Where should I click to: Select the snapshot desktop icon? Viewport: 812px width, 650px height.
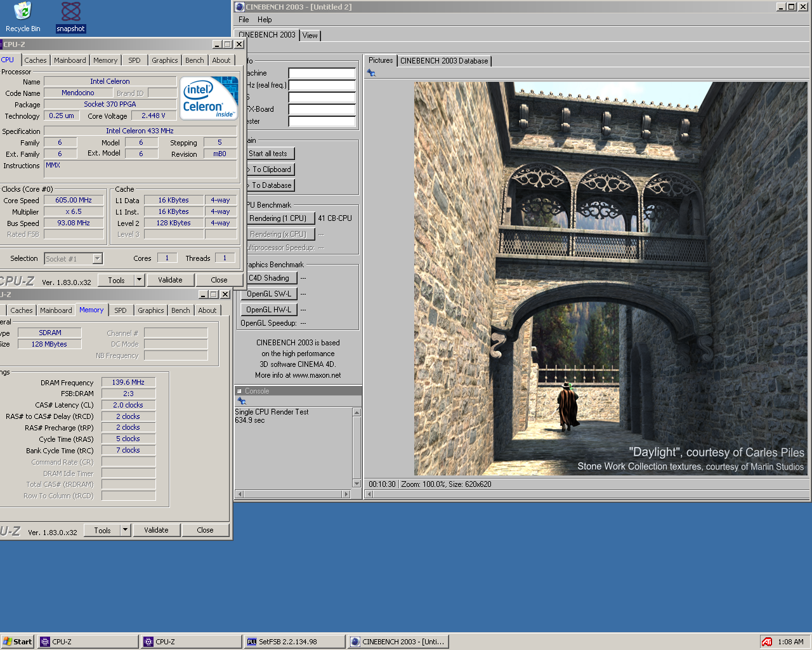coord(70,17)
